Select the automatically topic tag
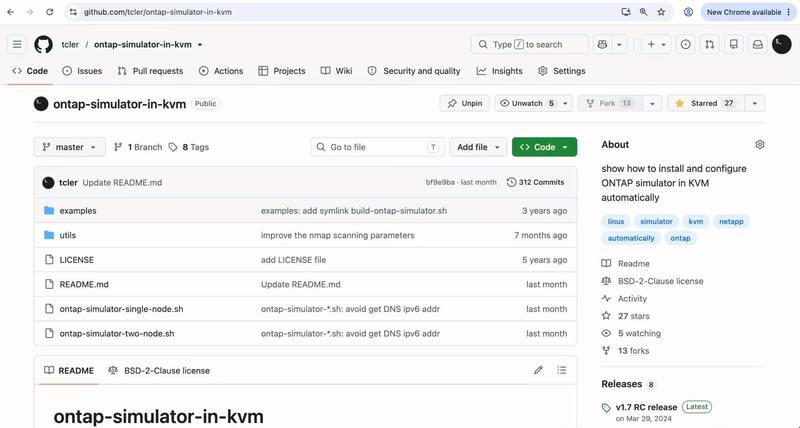 click(x=631, y=238)
